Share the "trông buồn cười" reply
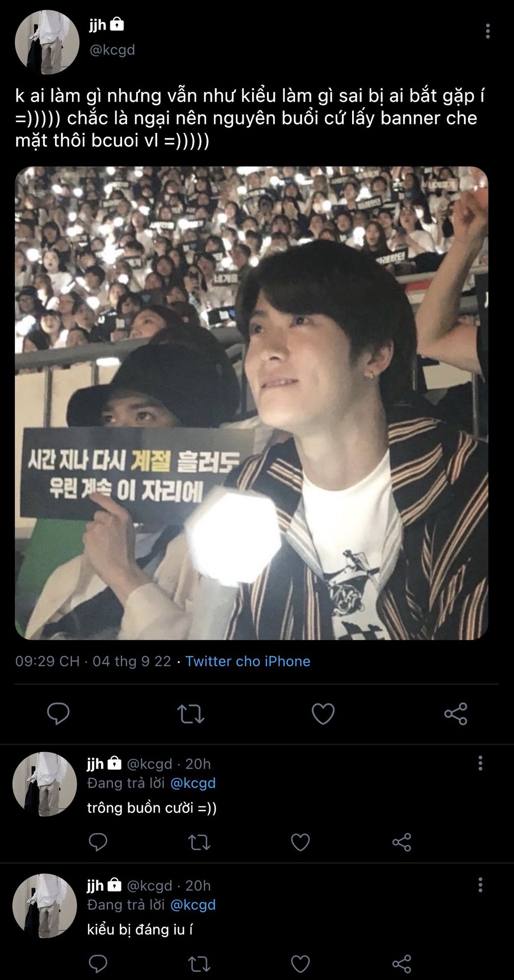The image size is (514, 980). 402,842
